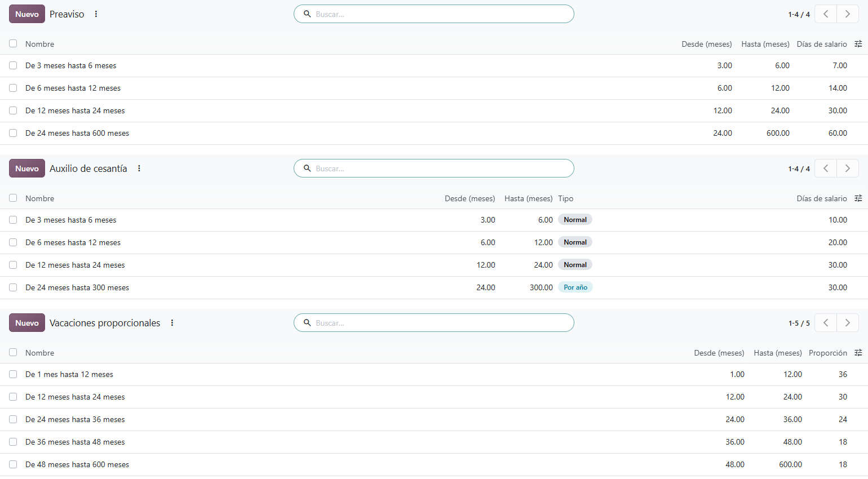868x479 pixels.
Task: Go to next page in Auxilio de cesantía list
Action: coord(848,168)
